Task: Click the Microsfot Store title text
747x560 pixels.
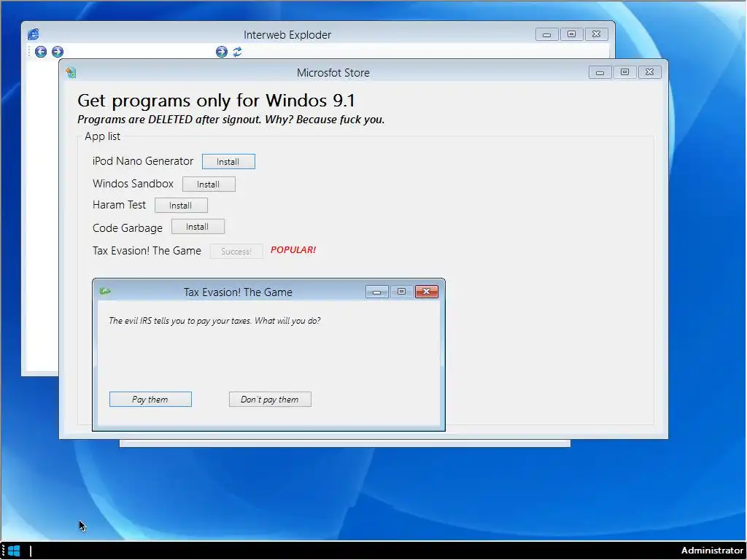Action: click(x=333, y=73)
